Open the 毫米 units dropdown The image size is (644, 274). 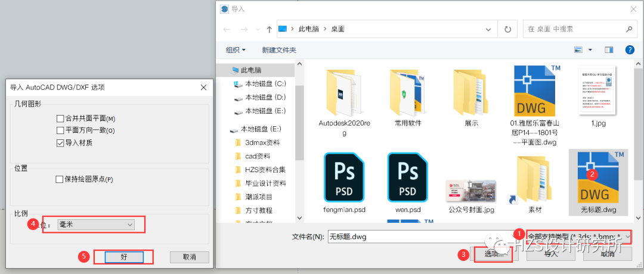(95, 225)
